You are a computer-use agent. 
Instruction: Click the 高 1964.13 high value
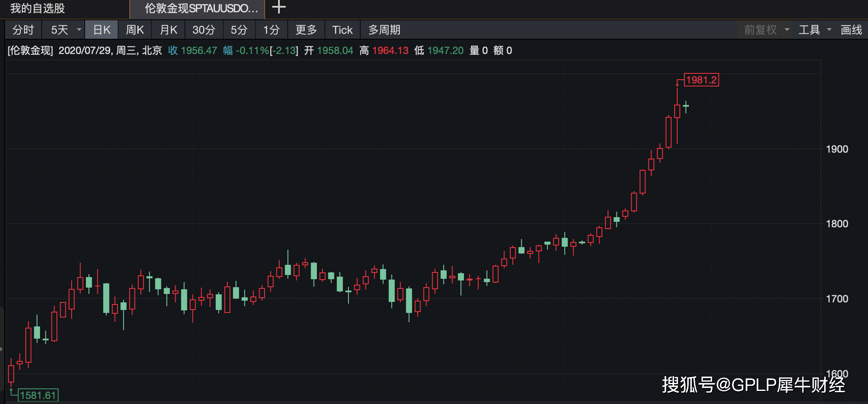tap(384, 51)
